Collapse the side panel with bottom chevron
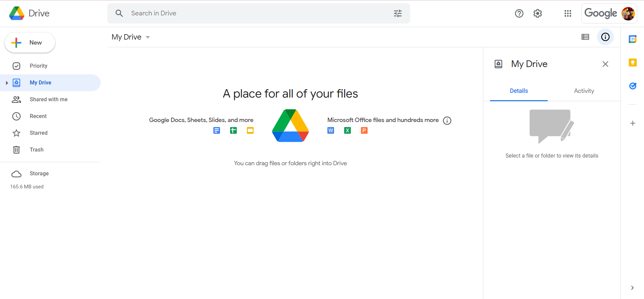644x299 pixels. coord(632,288)
